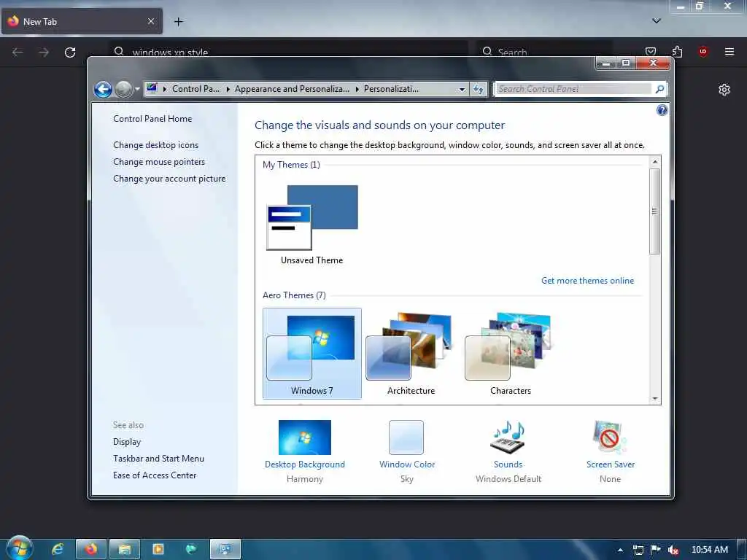Screen dimensions: 747x560
Task: Open Firefox list all tabs dropdown
Action: click(x=657, y=21)
